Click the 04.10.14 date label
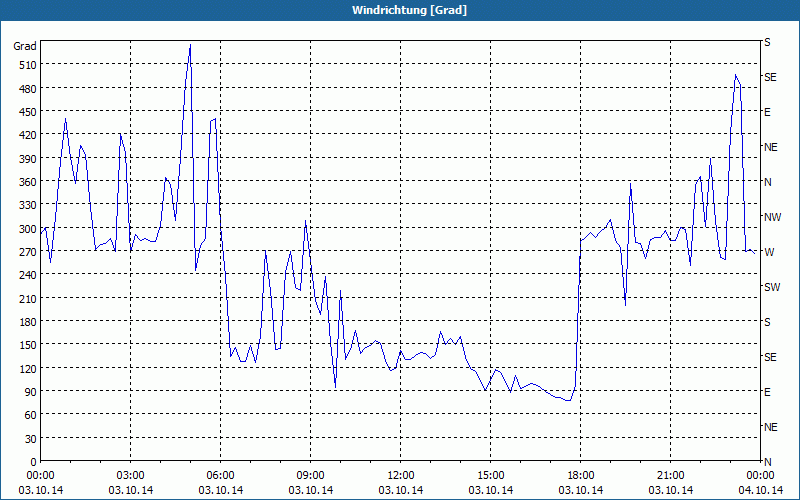Screen dimensions: 800x500 [760, 490]
